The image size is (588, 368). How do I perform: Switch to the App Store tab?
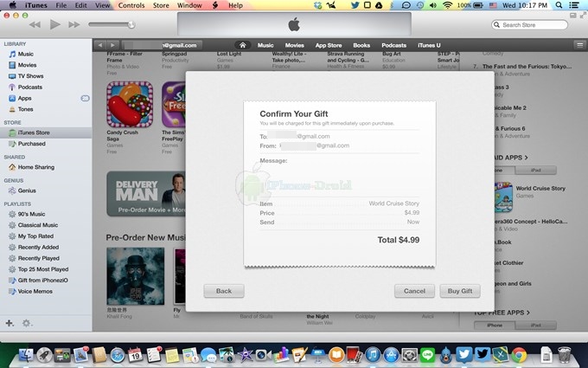coord(328,45)
